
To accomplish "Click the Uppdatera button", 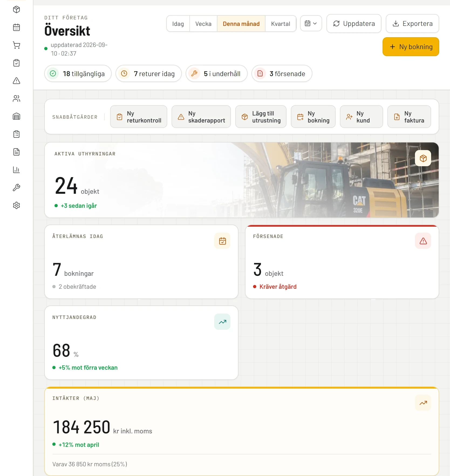I will click(x=354, y=24).
